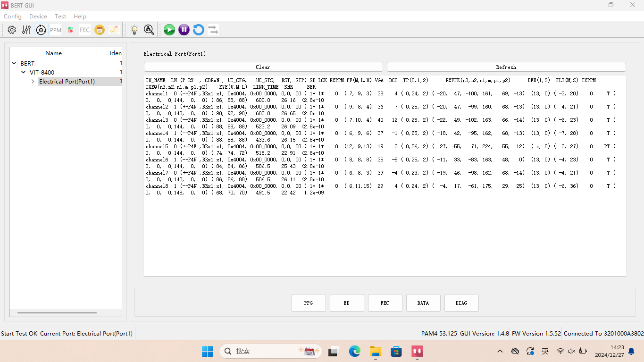Collapse the VIT-8400 tree node
This screenshot has height=362, width=644.
coord(24,73)
